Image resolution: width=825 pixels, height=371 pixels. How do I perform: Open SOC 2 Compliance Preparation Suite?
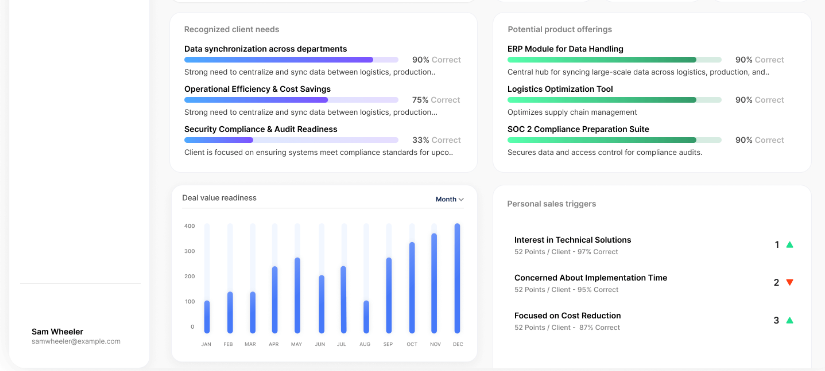578,129
